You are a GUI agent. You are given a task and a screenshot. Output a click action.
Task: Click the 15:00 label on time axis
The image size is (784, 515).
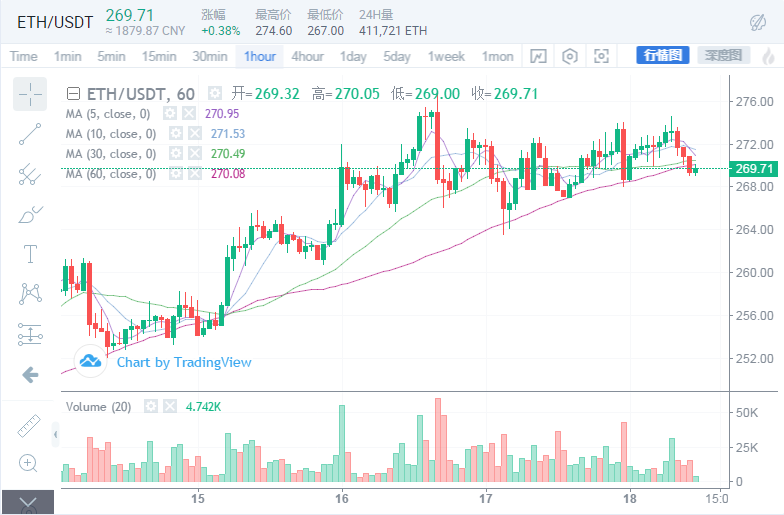point(716,498)
